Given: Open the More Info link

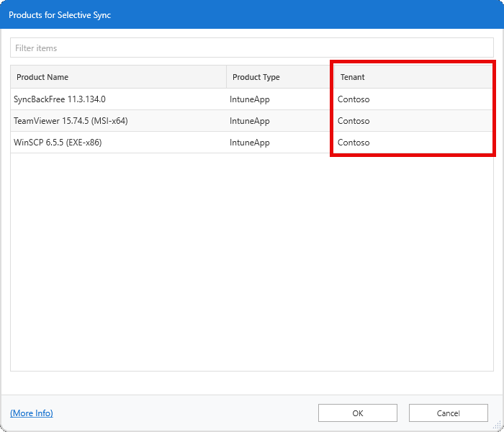Looking at the screenshot, I should (x=32, y=413).
